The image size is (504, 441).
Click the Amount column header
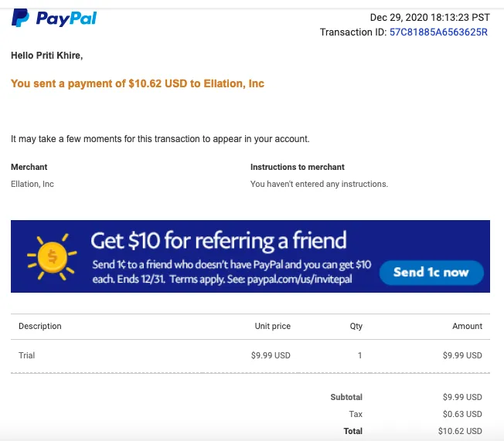(x=467, y=326)
